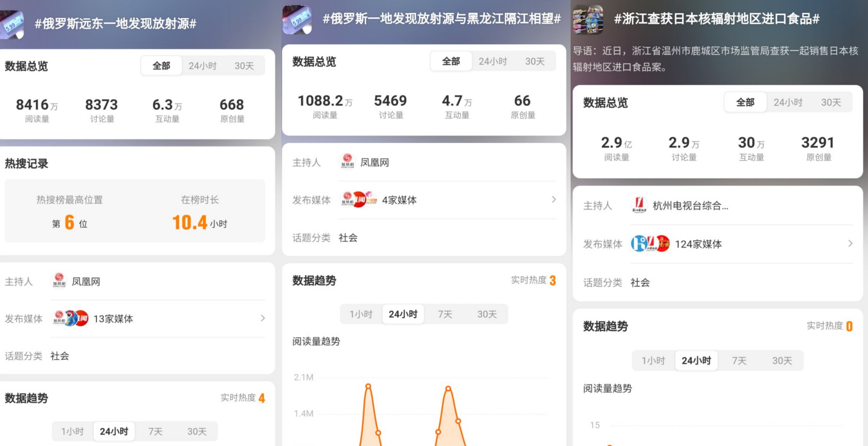Expand the 4家媒体 row chevron
This screenshot has height=446, width=868.
coord(554,199)
